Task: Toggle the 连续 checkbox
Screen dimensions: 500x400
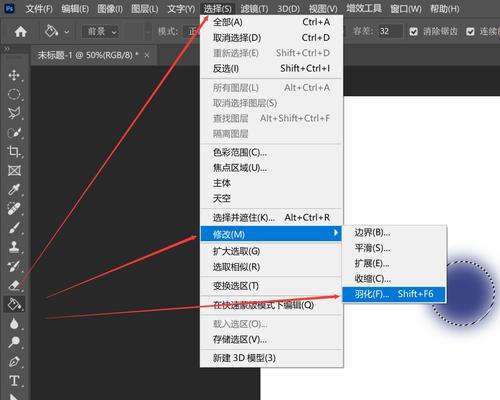Action: point(470,32)
